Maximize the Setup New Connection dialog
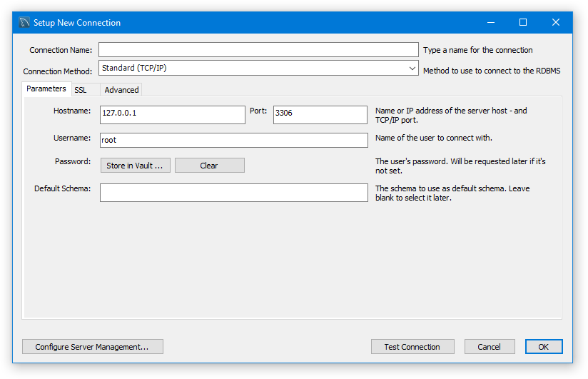Screen dimensions: 588x379 coord(522,22)
